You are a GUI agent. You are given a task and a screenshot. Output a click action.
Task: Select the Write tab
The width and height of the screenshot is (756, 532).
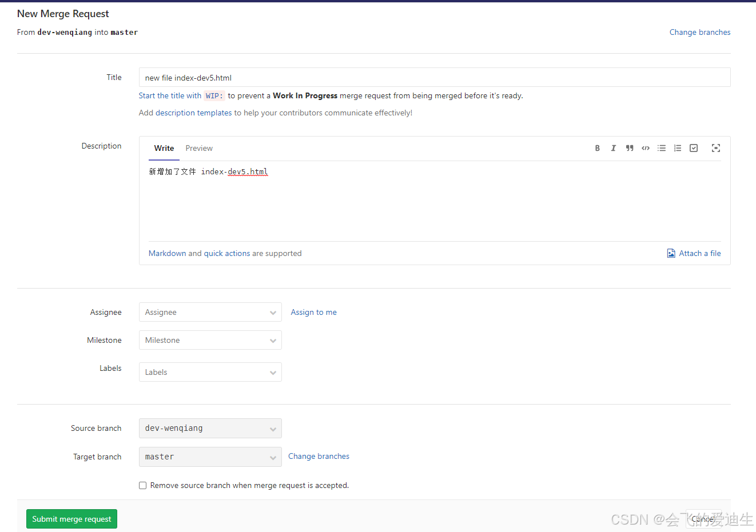164,148
